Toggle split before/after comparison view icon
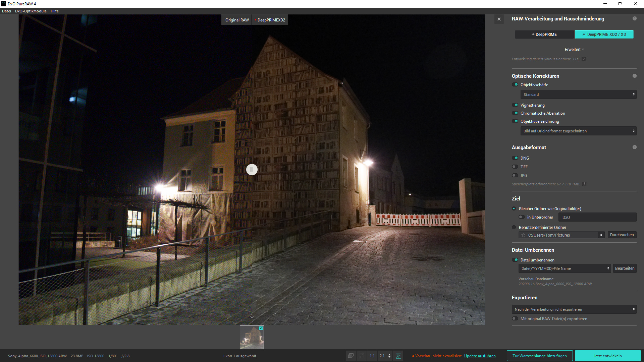The image size is (644, 362). [x=398, y=356]
